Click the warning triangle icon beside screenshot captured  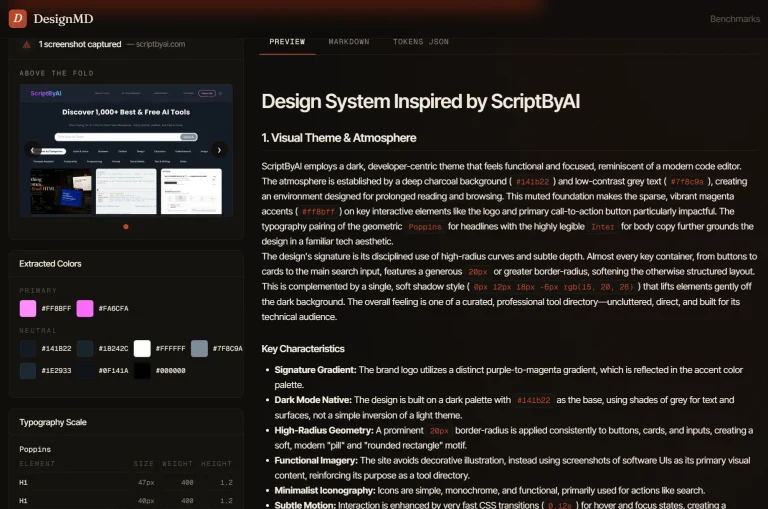(26, 45)
